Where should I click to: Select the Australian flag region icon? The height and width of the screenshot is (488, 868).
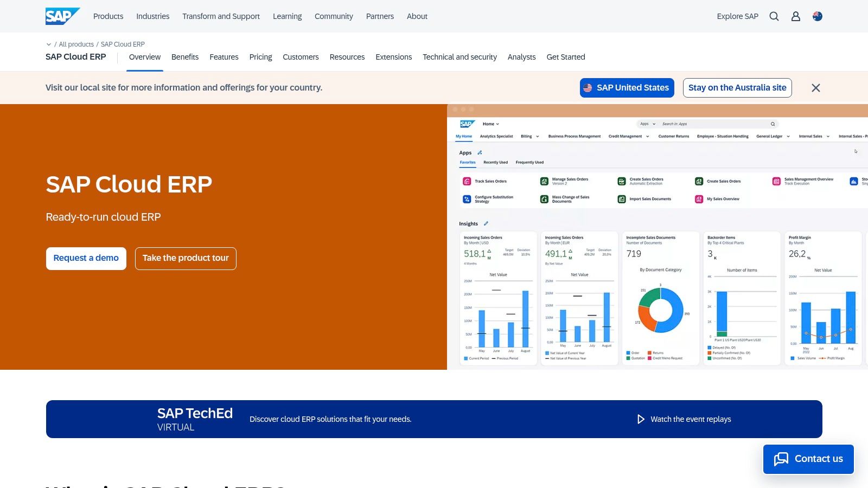click(x=816, y=16)
